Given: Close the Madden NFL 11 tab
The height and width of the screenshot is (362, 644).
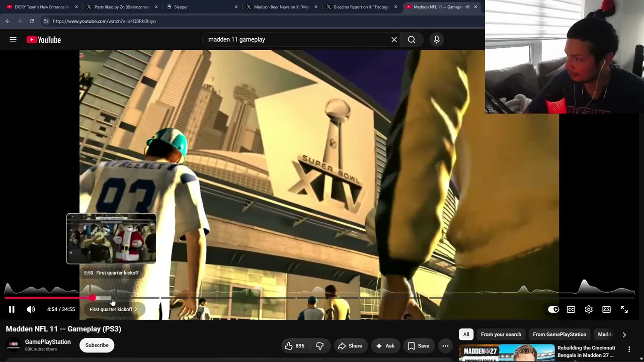Looking at the screenshot, I should click(x=475, y=7).
